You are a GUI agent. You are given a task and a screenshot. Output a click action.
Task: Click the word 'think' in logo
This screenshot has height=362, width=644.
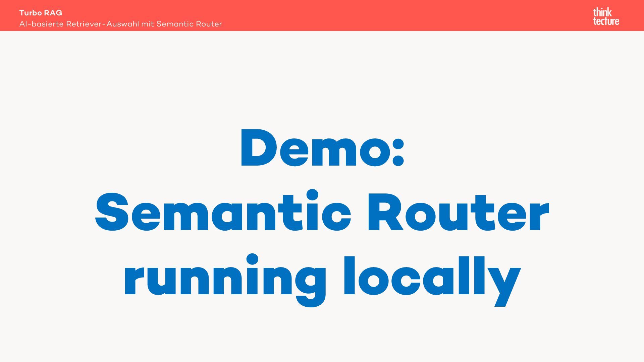click(x=602, y=12)
